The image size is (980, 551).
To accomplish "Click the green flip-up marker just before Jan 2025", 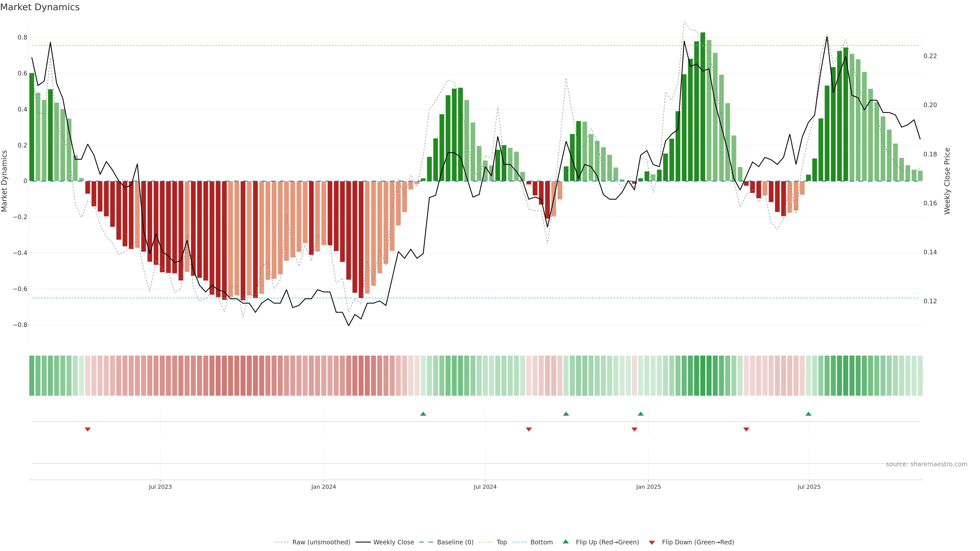I will point(641,414).
